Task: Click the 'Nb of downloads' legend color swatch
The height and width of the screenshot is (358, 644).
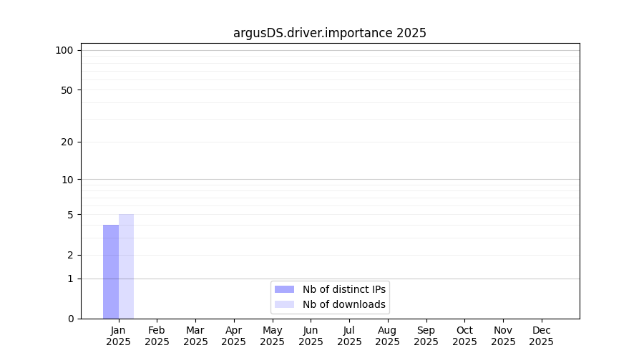Action: pyautogui.click(x=284, y=304)
